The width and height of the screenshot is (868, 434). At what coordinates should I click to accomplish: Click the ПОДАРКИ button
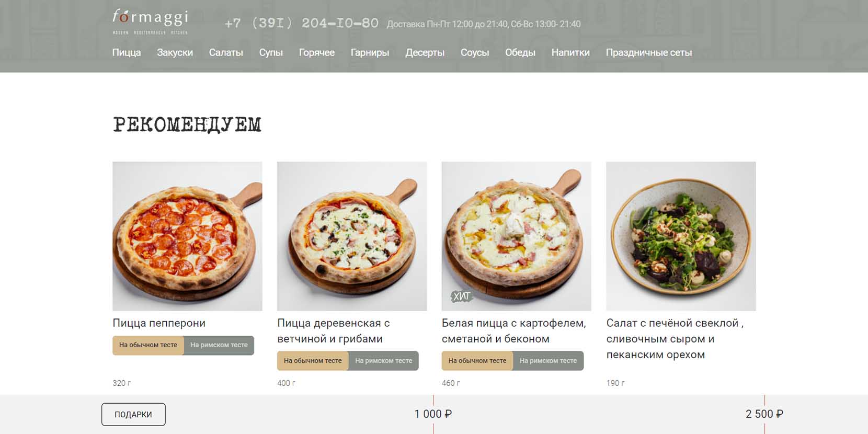pyautogui.click(x=133, y=414)
